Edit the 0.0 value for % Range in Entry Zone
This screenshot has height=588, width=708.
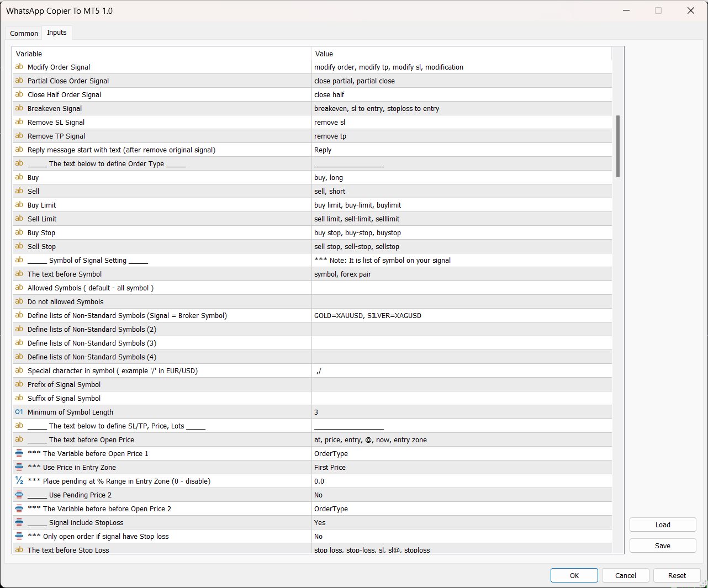462,481
